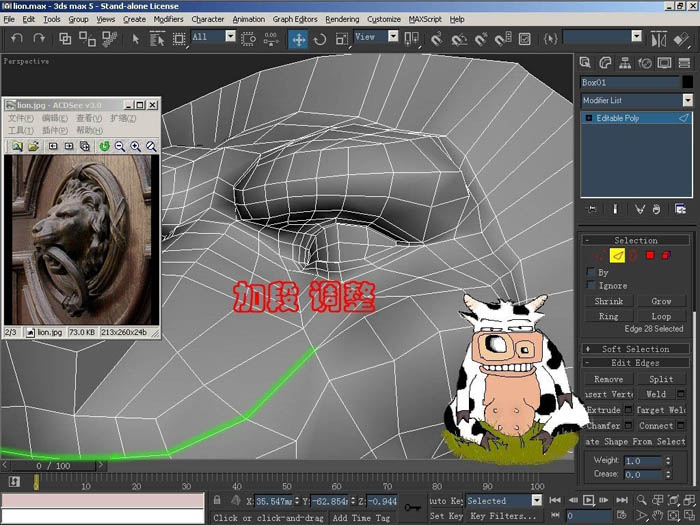Open the Rendering menu

[342, 19]
